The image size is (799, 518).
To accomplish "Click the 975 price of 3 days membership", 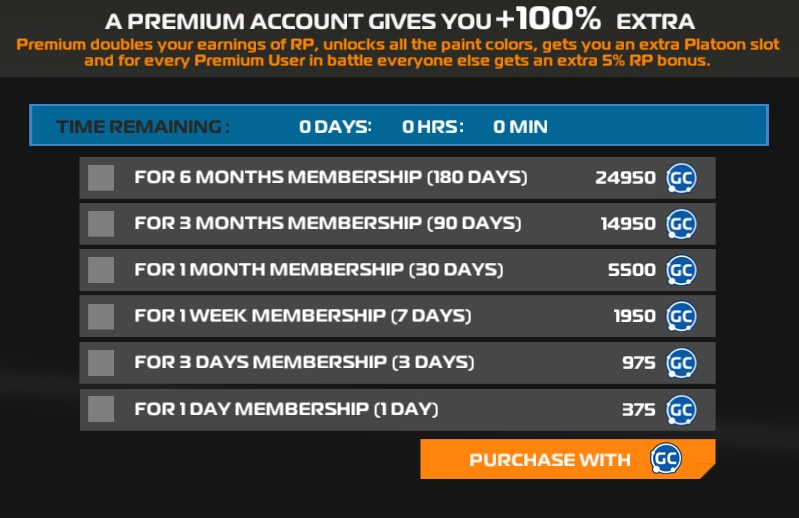I will point(638,362).
